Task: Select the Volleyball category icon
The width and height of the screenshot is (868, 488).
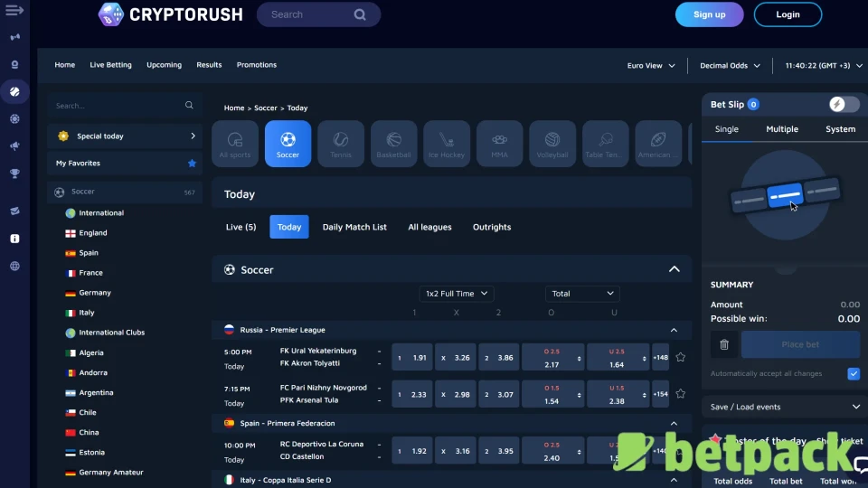Action: 552,144
